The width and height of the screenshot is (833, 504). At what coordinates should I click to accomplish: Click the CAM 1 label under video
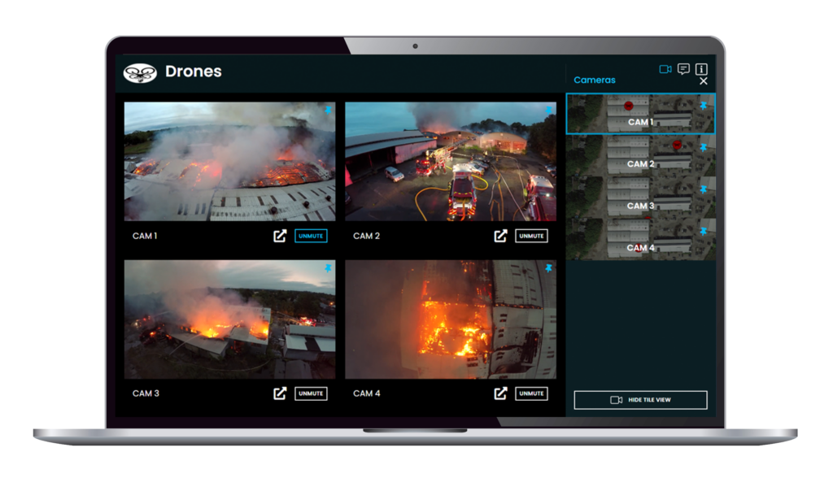tap(145, 236)
